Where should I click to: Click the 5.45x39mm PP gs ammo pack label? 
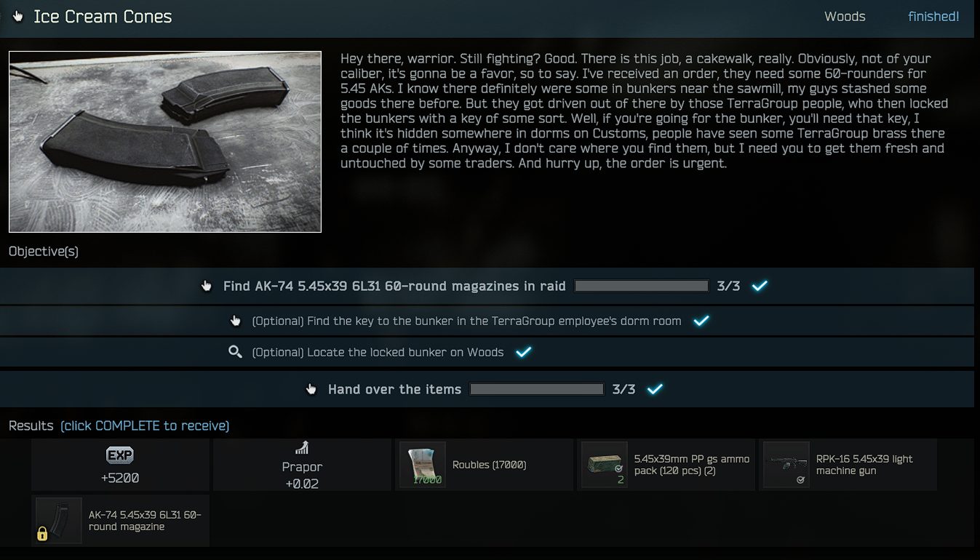[692, 465]
